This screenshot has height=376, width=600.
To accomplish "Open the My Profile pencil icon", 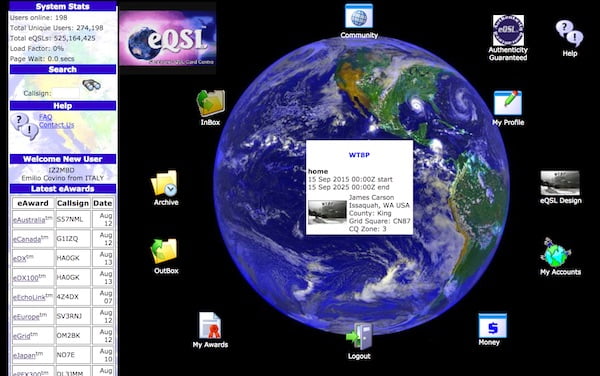I will 508,103.
